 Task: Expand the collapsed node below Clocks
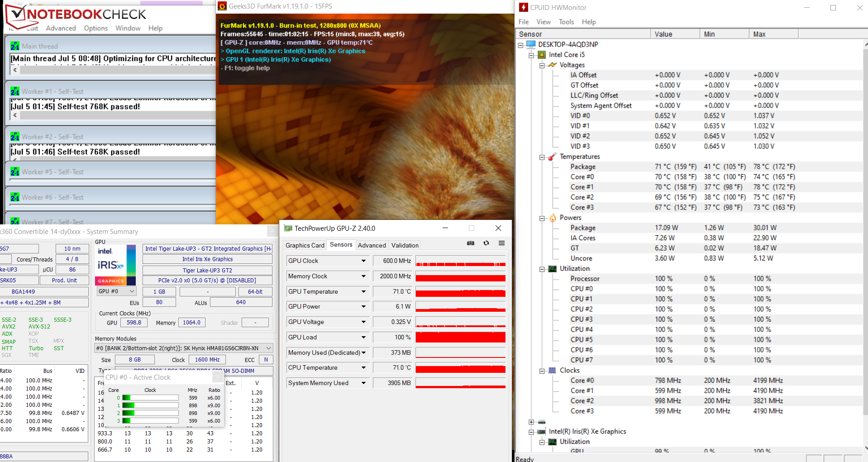click(x=531, y=422)
